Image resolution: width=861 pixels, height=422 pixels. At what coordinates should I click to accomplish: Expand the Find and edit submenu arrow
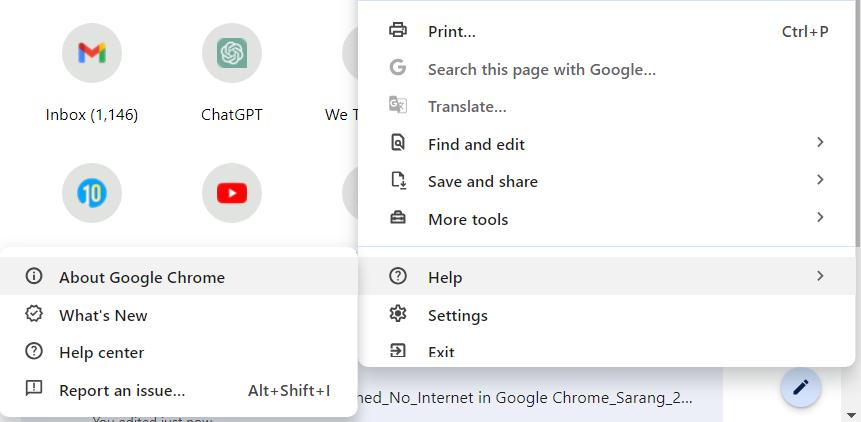[820, 143]
